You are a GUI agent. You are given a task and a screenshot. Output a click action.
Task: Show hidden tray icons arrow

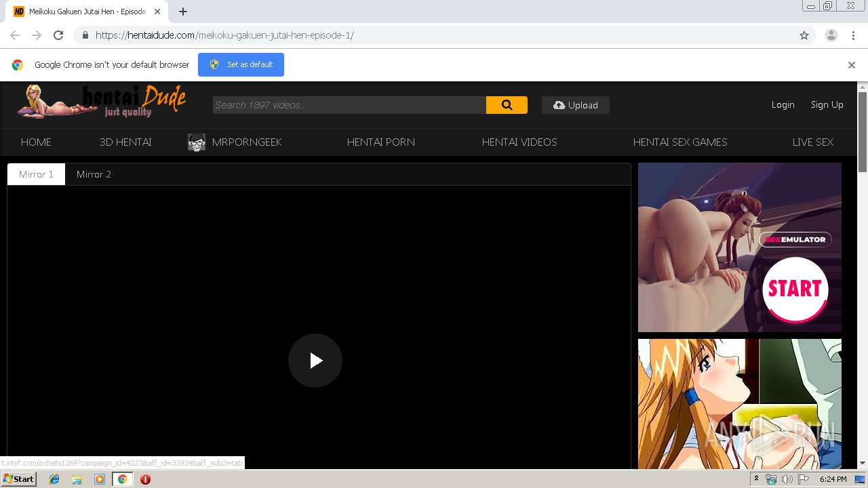(x=756, y=479)
